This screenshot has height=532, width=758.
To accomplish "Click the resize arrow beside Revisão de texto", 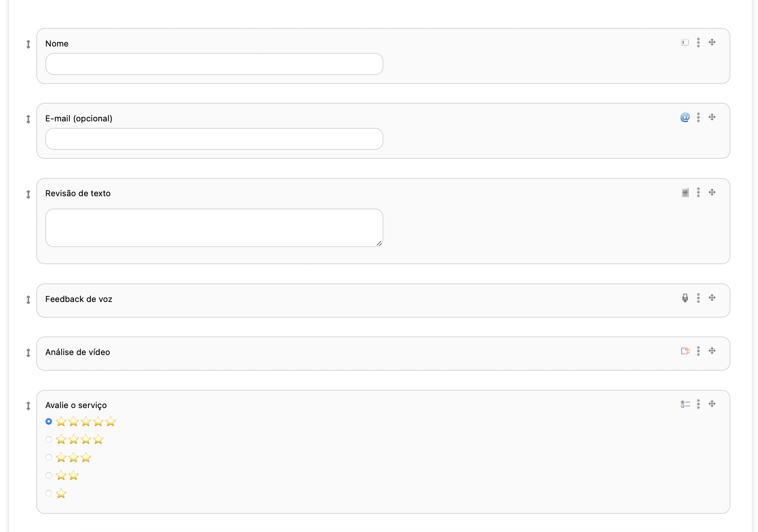I will (28, 194).
